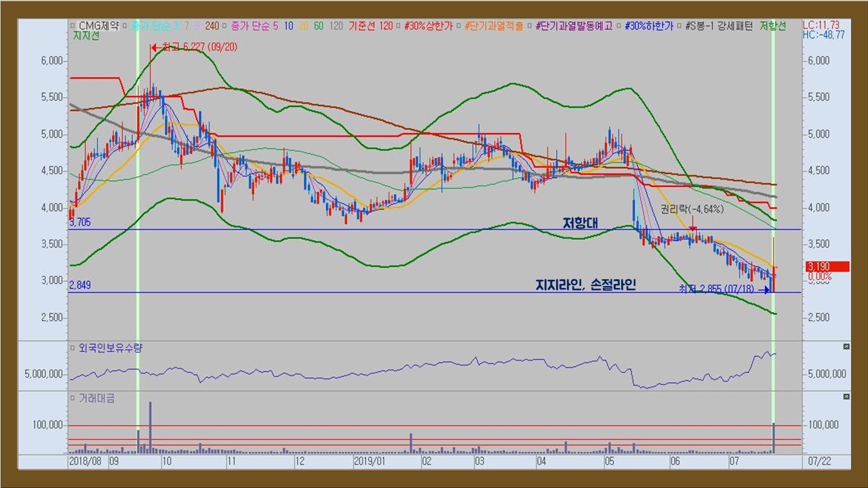868x488 pixels.
Task: Click the 권리락(-4.64%) marker
Action: tap(692, 209)
